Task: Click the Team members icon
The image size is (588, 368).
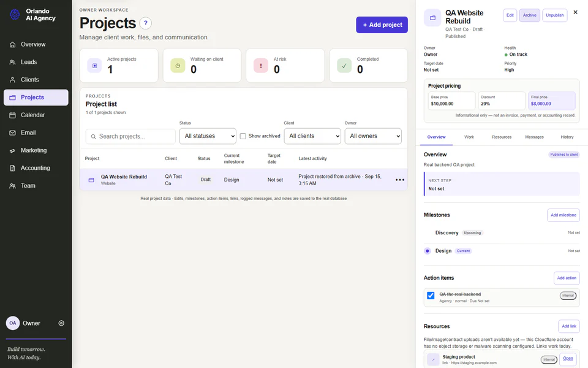Action: click(x=12, y=185)
